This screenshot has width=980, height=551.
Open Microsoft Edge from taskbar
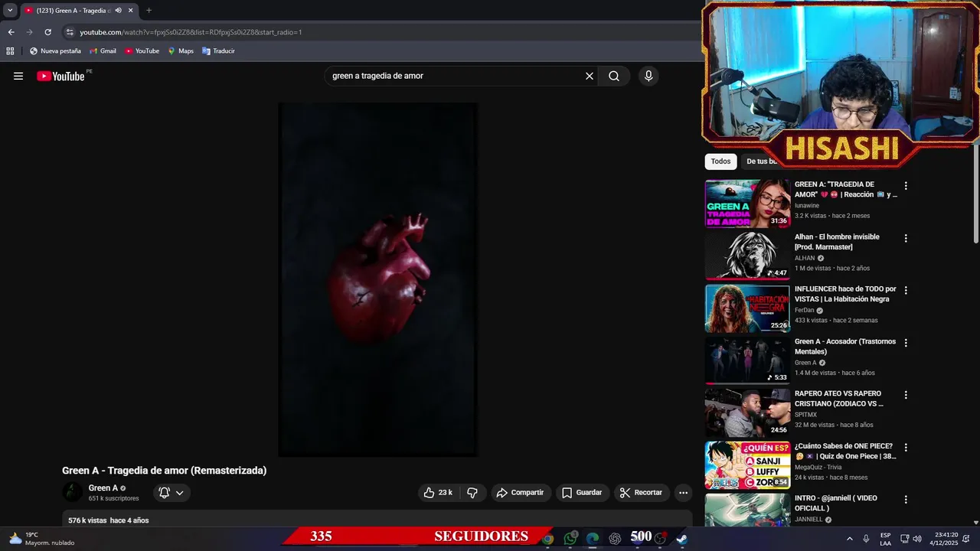(x=593, y=539)
